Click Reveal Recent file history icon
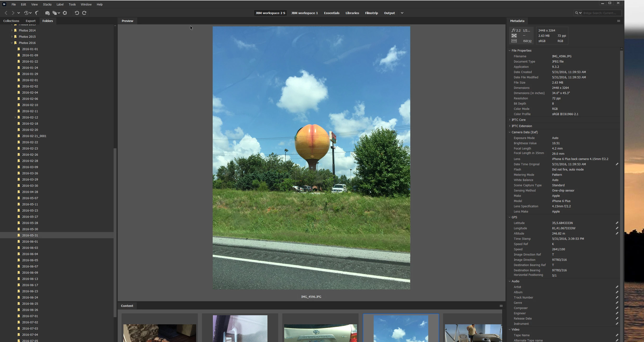The width and height of the screenshot is (644, 342). (x=26, y=13)
